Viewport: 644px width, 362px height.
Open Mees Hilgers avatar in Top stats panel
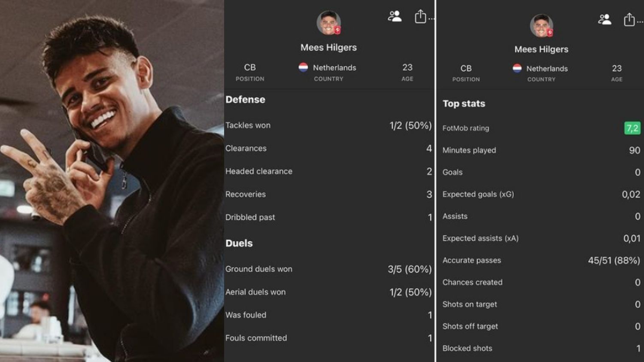pos(541,25)
